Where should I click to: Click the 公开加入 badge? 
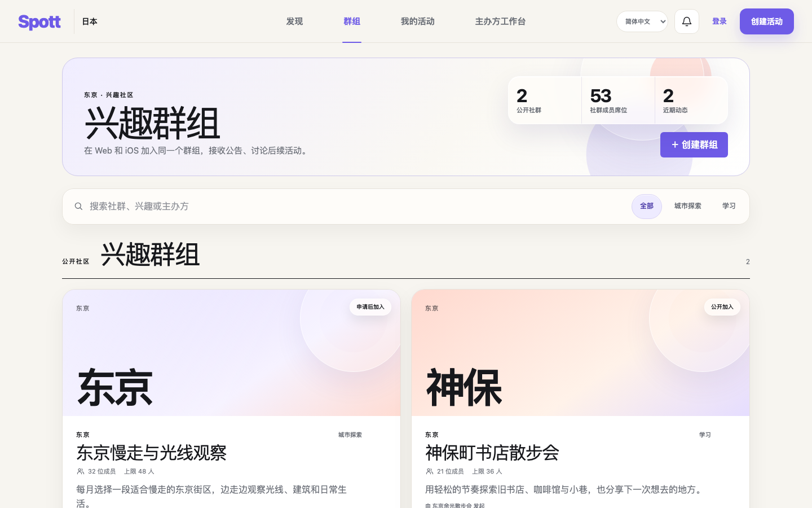pyautogui.click(x=722, y=307)
